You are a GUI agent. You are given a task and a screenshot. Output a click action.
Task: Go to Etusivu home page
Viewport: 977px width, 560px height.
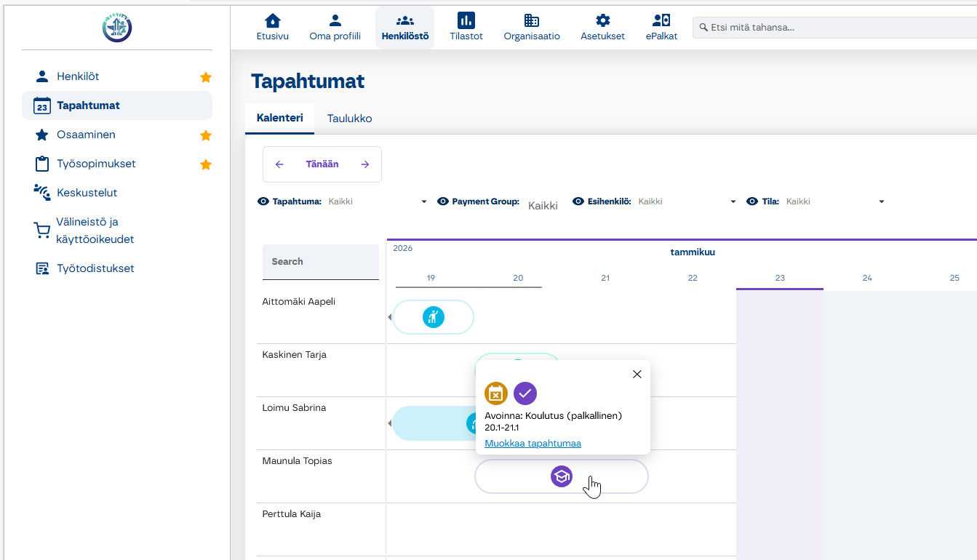tap(272, 28)
